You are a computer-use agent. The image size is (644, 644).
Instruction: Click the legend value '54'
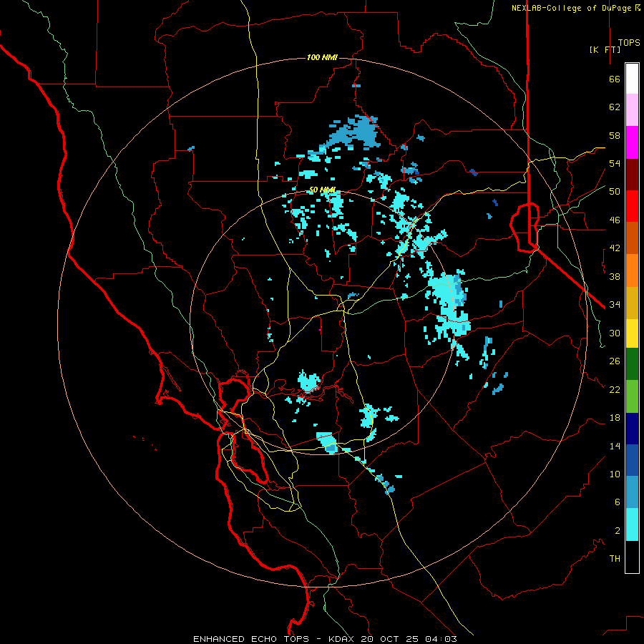pos(615,163)
